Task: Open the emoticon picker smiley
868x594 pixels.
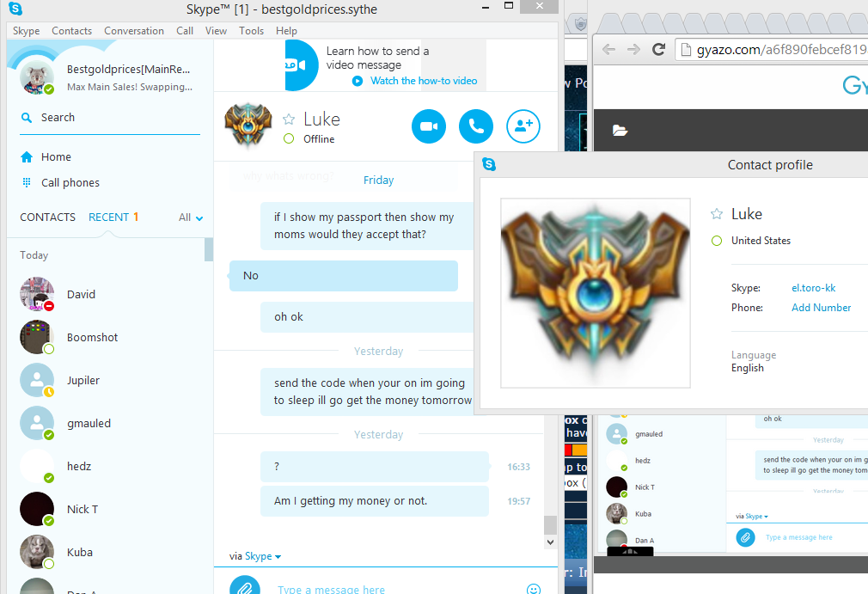Action: pos(534,589)
